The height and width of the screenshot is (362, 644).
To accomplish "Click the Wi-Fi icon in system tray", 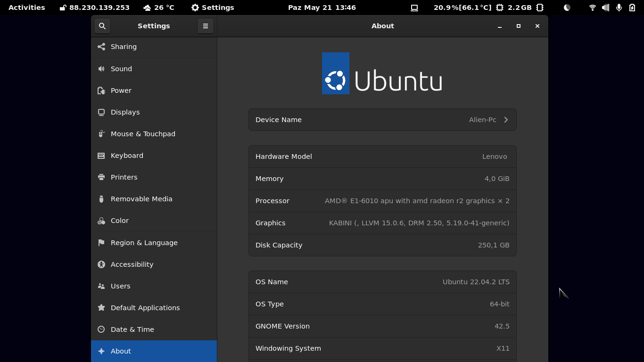I will pyautogui.click(x=593, y=8).
